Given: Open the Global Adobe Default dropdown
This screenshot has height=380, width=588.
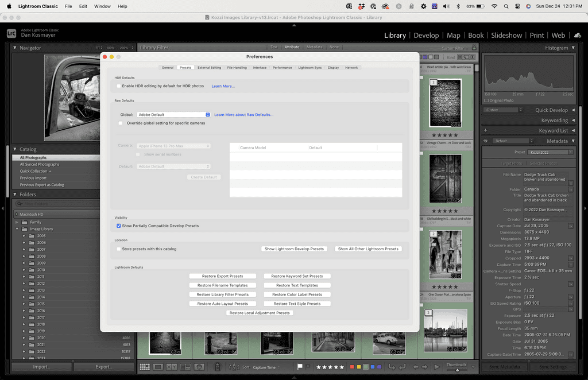Looking at the screenshot, I should 173,115.
